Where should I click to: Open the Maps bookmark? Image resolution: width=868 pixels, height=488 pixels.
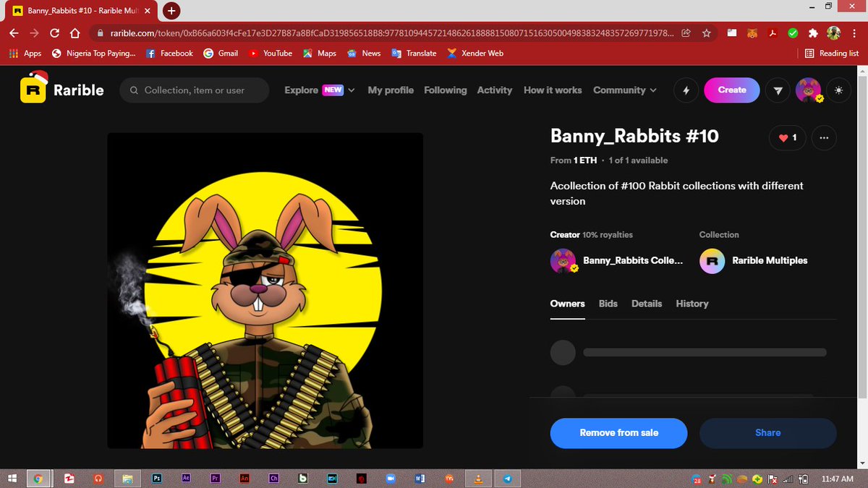(320, 53)
